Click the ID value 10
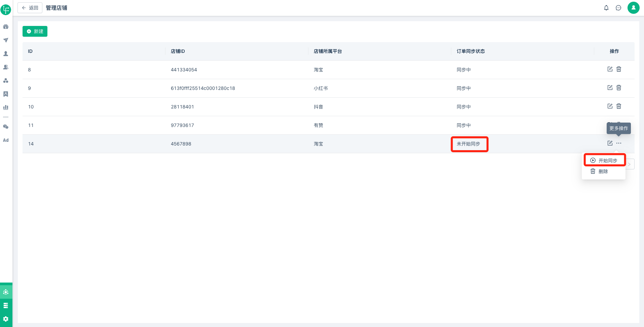Screen dimensions: 644x327 (31, 107)
